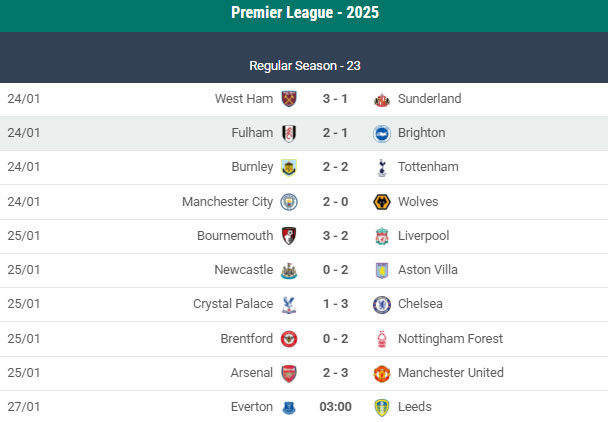Click the Manchester United crest
This screenshot has width=608, height=422.
[381, 373]
